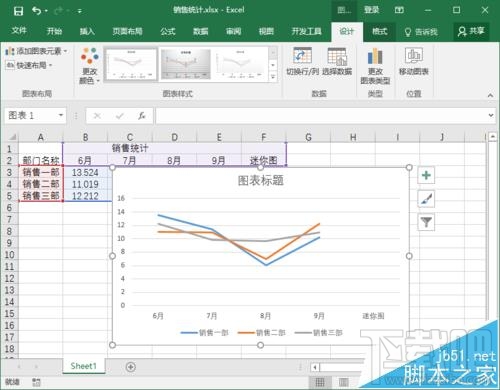Click the 共享 share button
This screenshot has width=500, height=390.
pos(471,31)
